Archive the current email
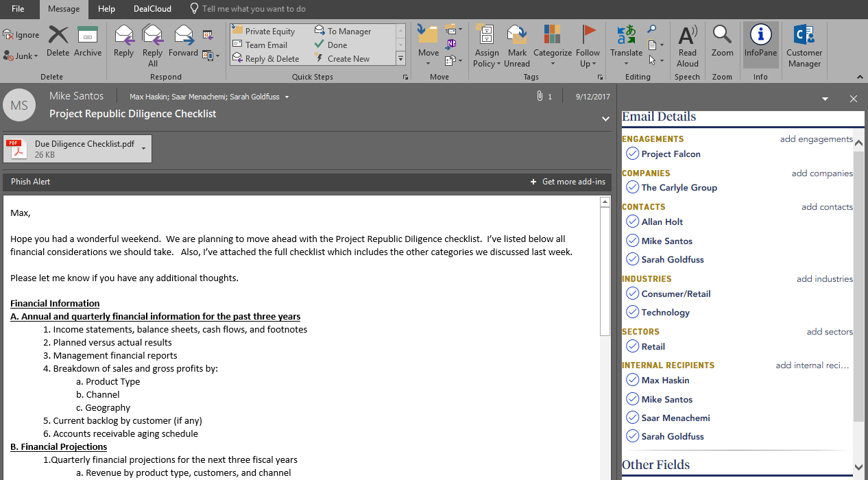Viewport: 868px width, 480px height. tap(88, 43)
